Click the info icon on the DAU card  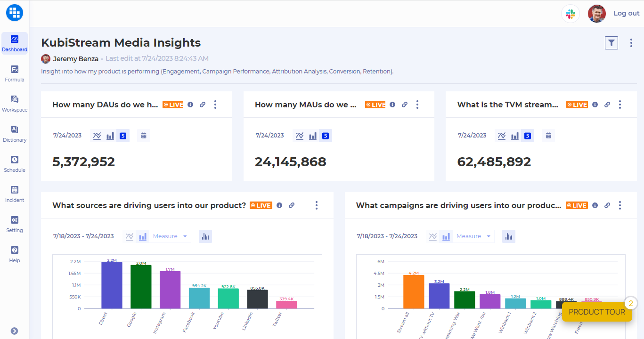(190, 105)
